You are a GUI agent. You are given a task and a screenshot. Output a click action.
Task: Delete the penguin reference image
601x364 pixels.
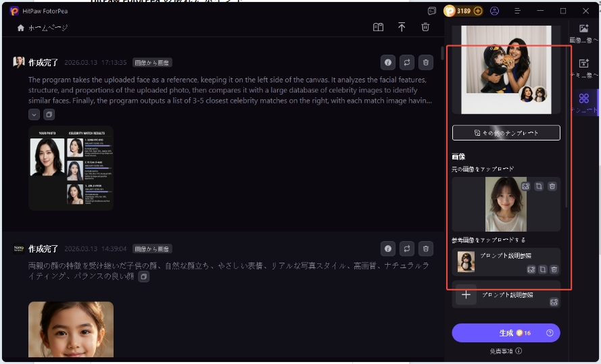coord(554,269)
